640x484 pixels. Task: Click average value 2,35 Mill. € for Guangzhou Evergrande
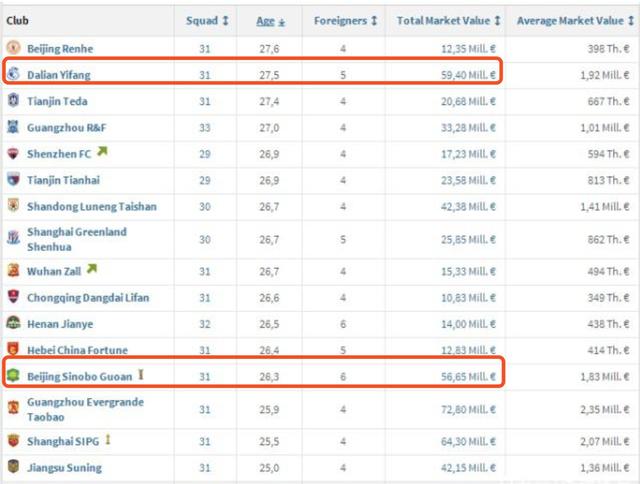[x=605, y=409]
